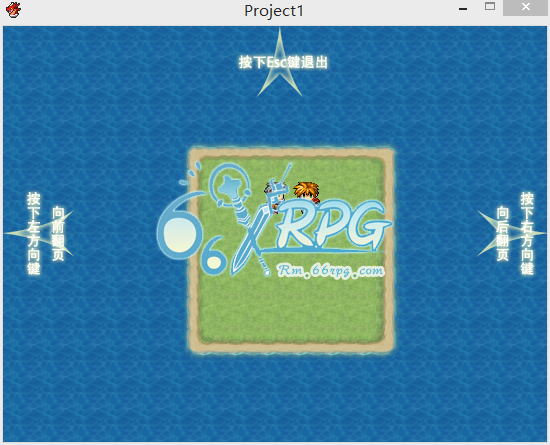
Task: Click the left star arrow for previous page
Action: click(x=39, y=233)
